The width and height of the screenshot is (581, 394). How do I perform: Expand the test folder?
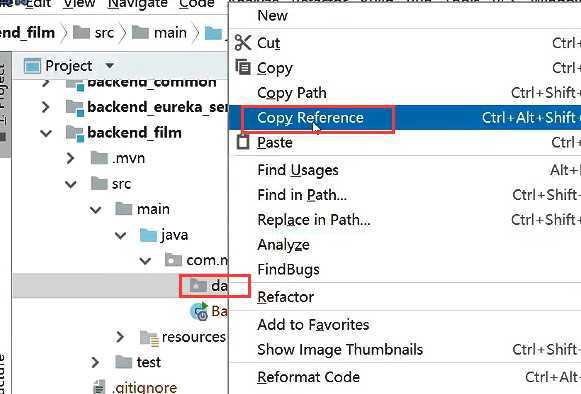(95, 362)
